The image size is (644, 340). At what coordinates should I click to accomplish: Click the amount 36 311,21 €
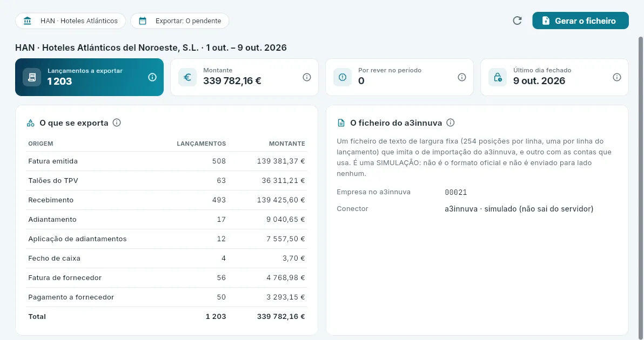point(284,180)
